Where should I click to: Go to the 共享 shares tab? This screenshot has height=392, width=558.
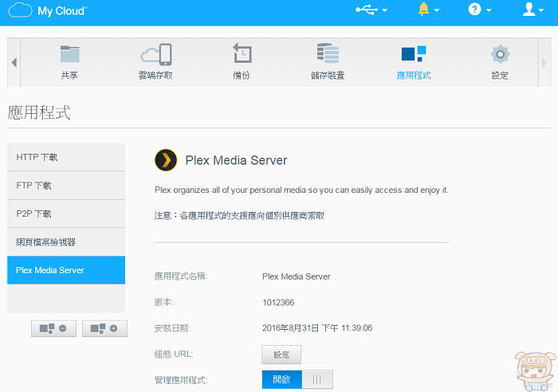click(69, 62)
